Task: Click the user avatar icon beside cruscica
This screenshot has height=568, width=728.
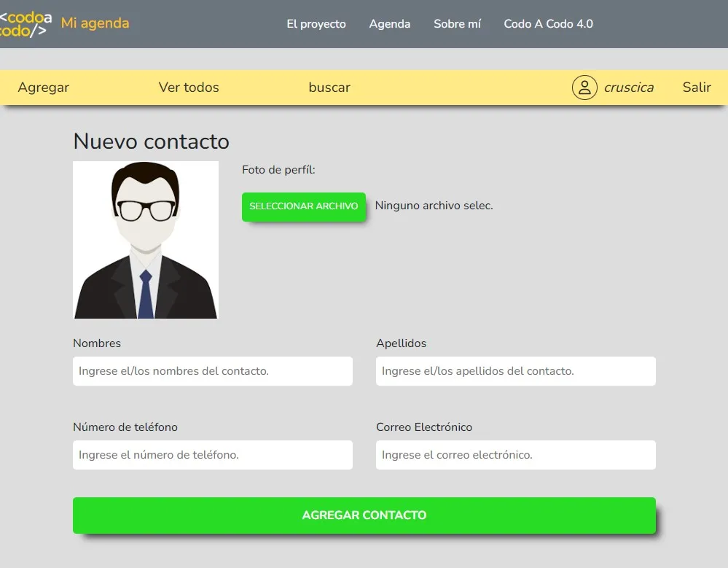Action: tap(584, 87)
